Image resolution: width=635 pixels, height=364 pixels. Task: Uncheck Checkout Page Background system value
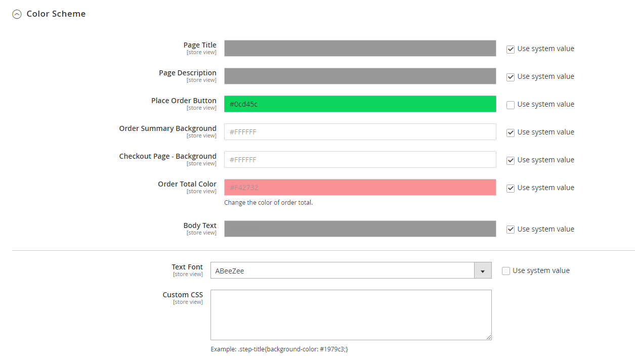point(511,160)
